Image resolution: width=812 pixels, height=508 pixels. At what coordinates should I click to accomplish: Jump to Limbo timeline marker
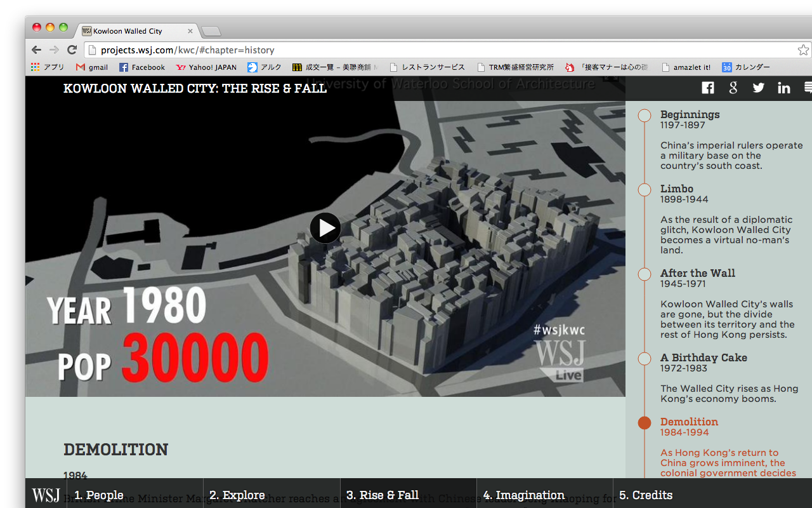(645, 189)
